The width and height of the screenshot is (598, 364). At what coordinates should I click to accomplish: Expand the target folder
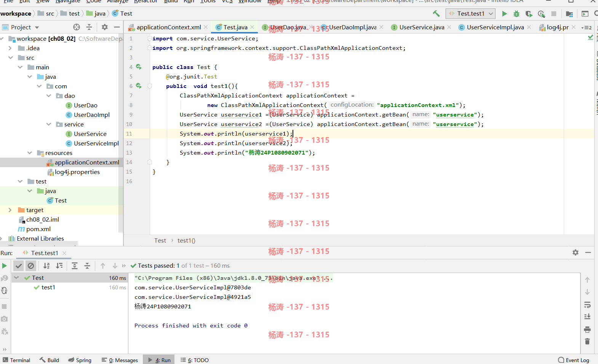(x=10, y=210)
